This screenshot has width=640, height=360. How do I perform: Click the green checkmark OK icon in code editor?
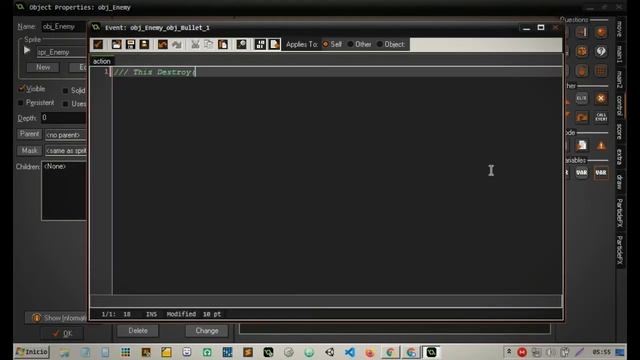[98, 44]
